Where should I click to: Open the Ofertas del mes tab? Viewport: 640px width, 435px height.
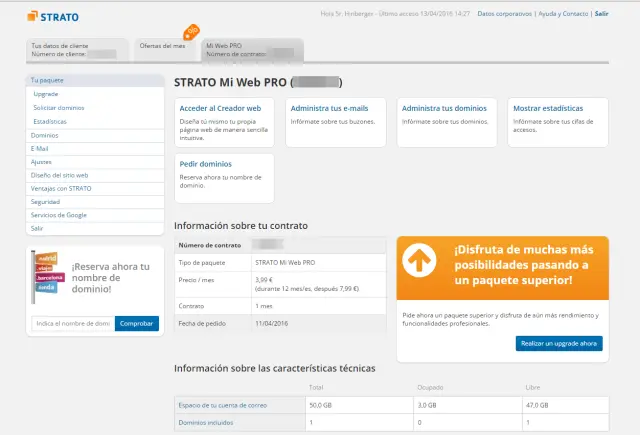click(162, 46)
